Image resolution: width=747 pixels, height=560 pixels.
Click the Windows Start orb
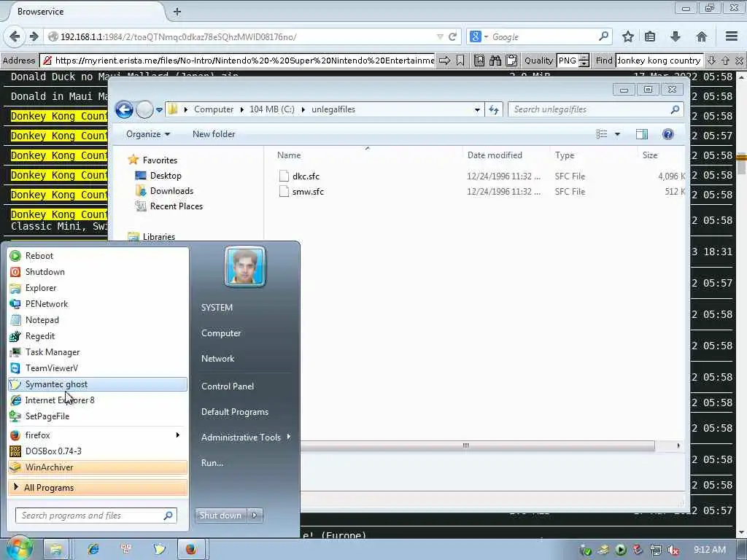pyautogui.click(x=20, y=548)
